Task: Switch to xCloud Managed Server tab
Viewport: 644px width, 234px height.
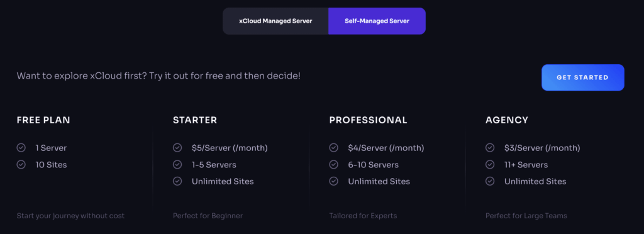Action: 275,21
